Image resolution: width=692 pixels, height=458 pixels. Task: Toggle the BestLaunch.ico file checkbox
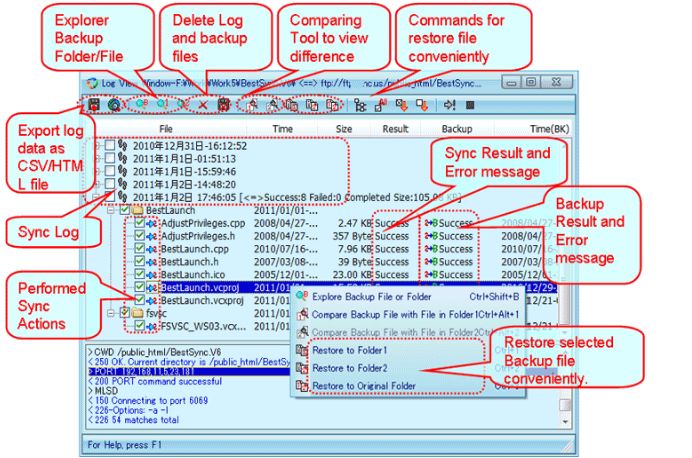click(x=139, y=274)
